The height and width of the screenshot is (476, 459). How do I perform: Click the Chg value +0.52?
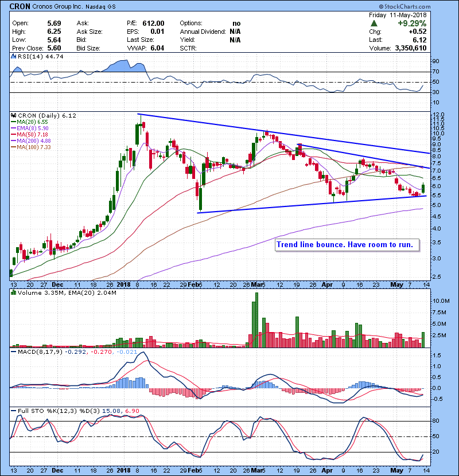click(417, 32)
